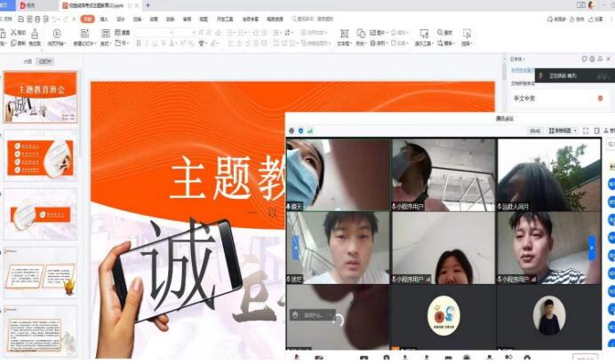The width and height of the screenshot is (615, 364).
Task: Select the fifth slide thumbnail
Action: point(40,331)
